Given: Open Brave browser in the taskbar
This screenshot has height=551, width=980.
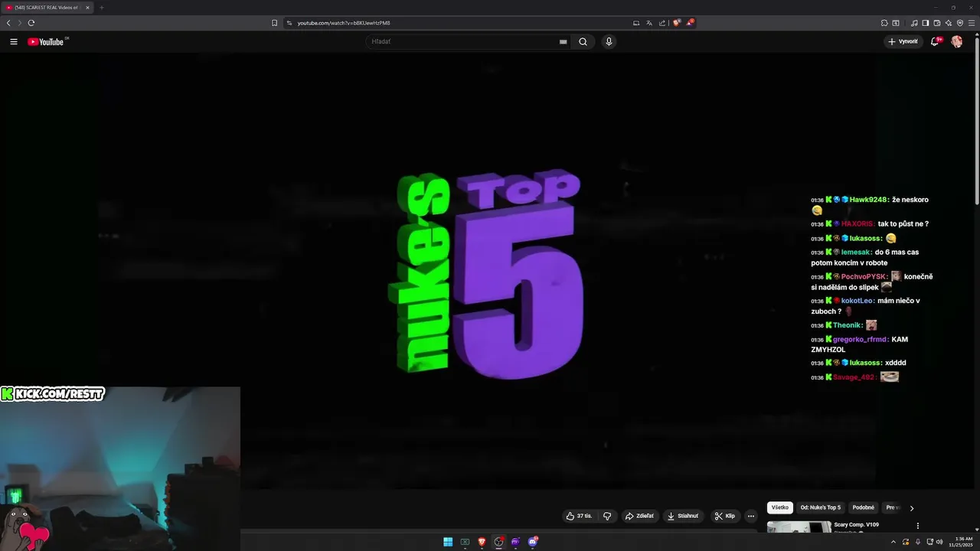Looking at the screenshot, I should pyautogui.click(x=482, y=542).
